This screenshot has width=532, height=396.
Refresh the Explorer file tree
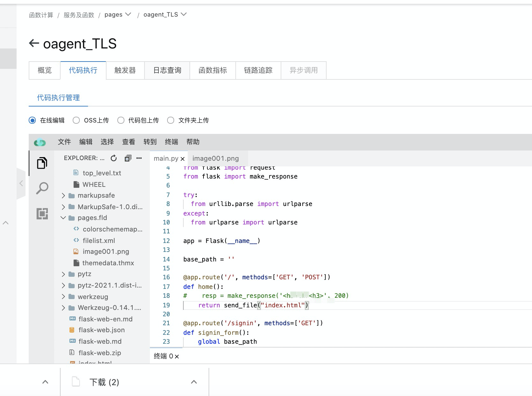114,158
